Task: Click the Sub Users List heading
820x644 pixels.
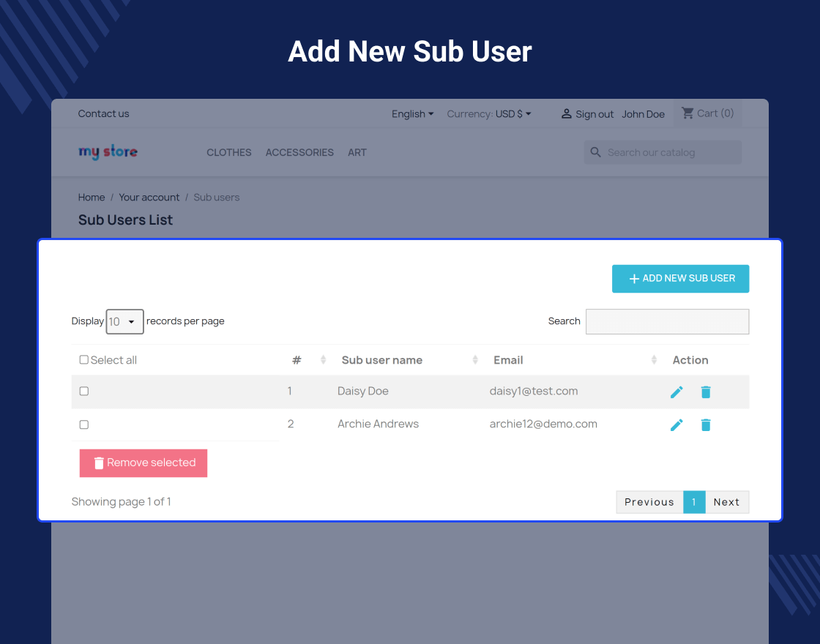Action: coord(125,220)
